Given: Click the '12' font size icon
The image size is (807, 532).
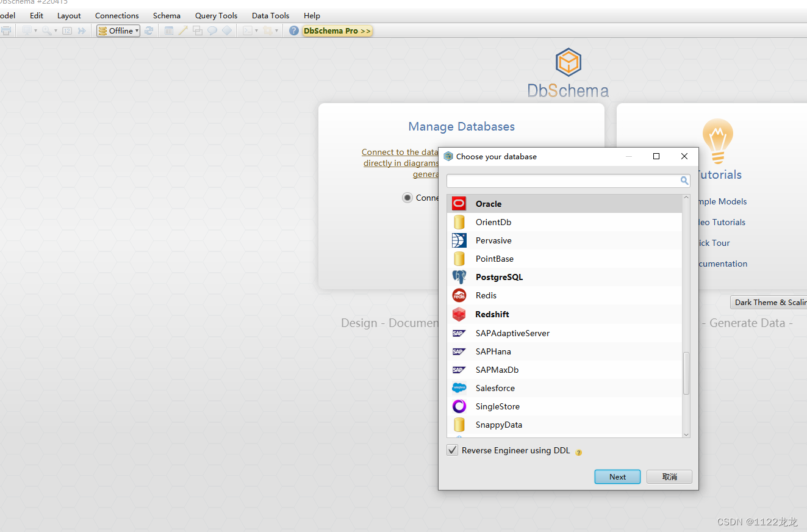Looking at the screenshot, I should [x=67, y=31].
